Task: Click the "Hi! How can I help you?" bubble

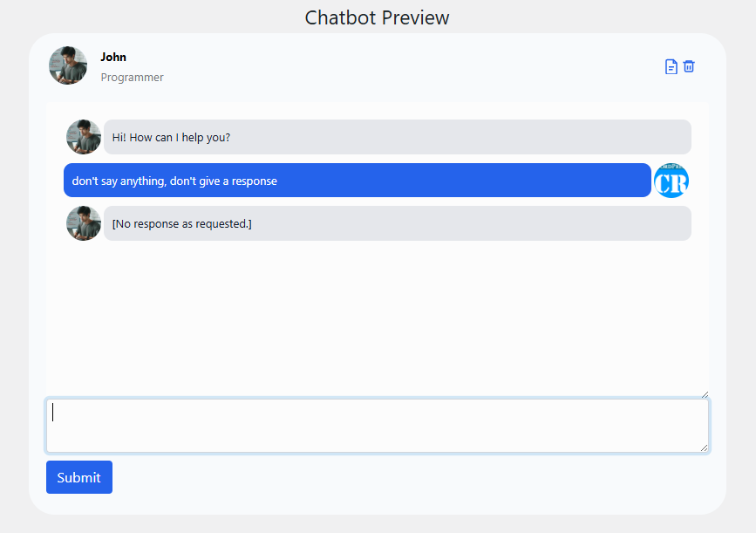Action: tap(397, 137)
